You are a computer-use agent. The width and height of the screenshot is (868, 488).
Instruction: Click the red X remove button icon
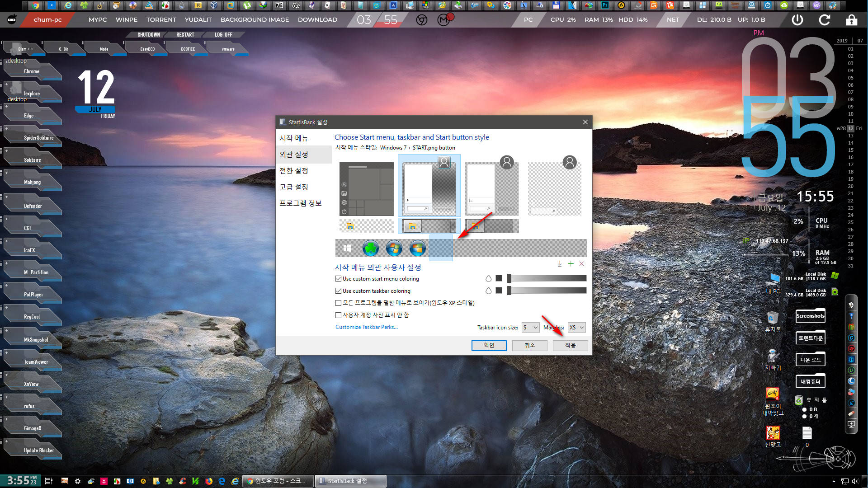pyautogui.click(x=582, y=264)
